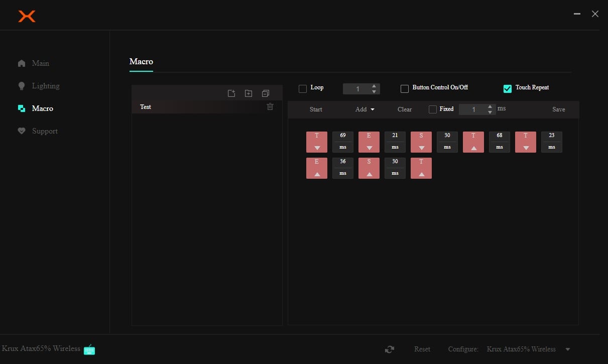Click the refresh sync icon near Reset
The height and width of the screenshot is (364, 608).
click(389, 349)
